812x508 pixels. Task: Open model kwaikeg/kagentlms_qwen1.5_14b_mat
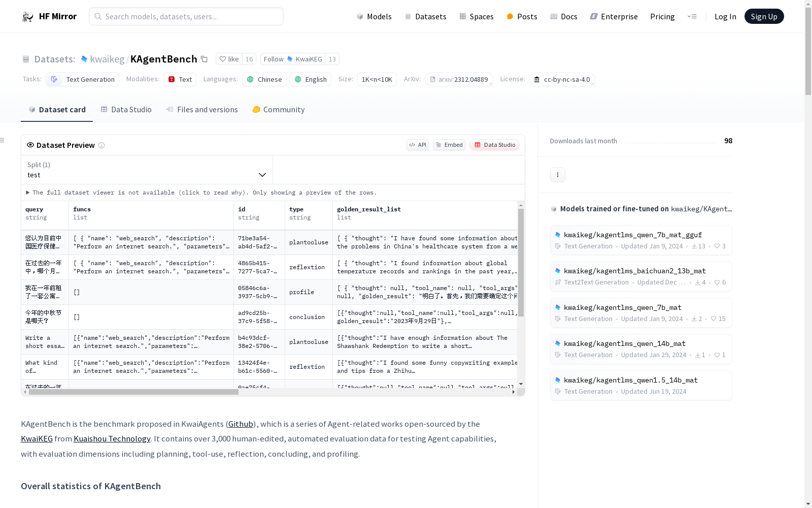pos(640,386)
